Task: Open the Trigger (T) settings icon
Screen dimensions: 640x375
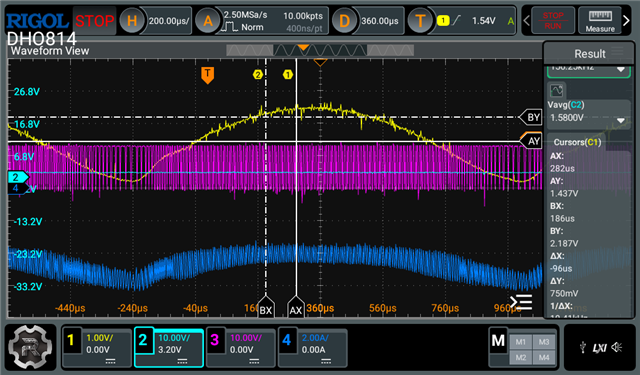Action: tap(420, 20)
